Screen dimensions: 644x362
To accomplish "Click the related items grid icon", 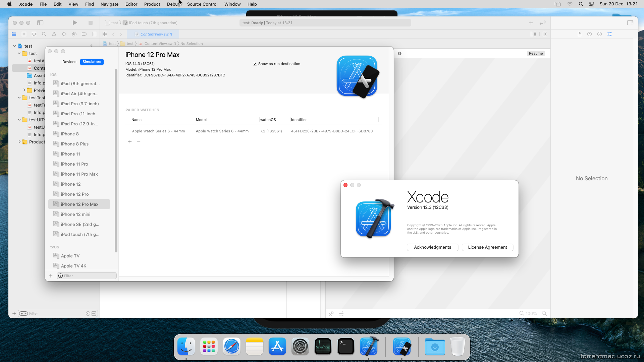I will pyautogui.click(x=105, y=34).
